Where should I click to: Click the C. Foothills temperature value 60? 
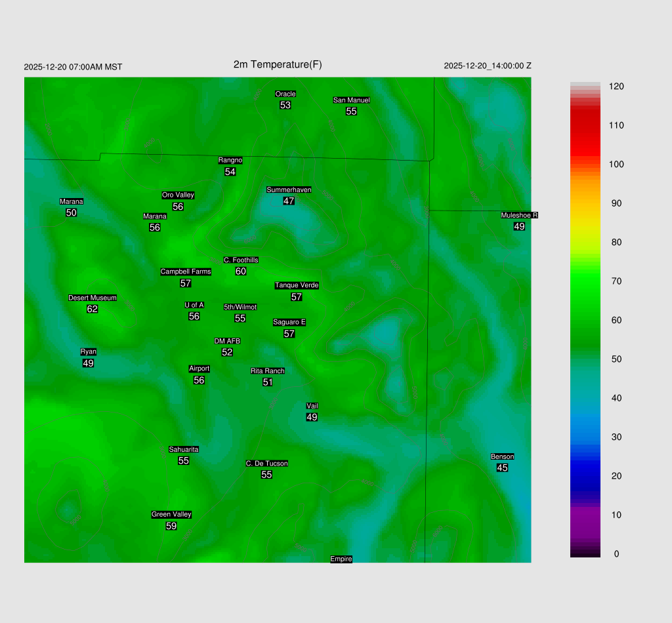pos(241,271)
